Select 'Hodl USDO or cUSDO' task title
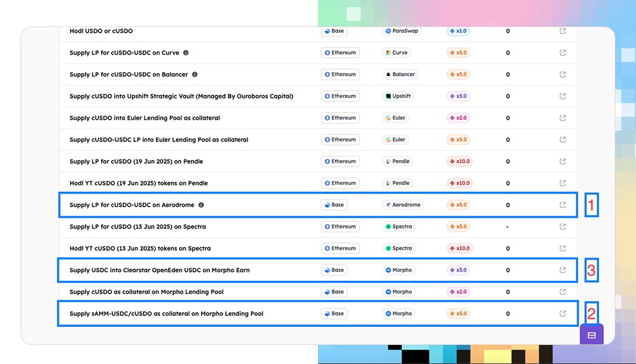 [x=101, y=31]
